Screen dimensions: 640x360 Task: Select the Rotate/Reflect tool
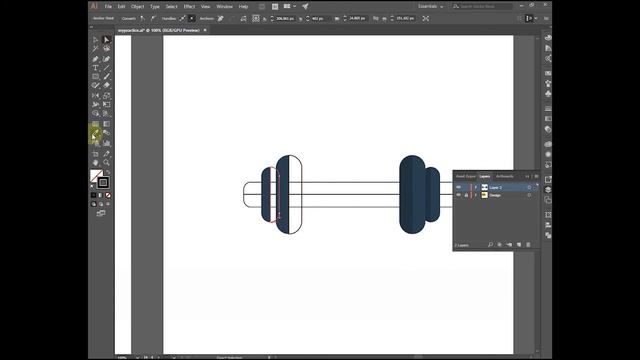click(x=95, y=96)
